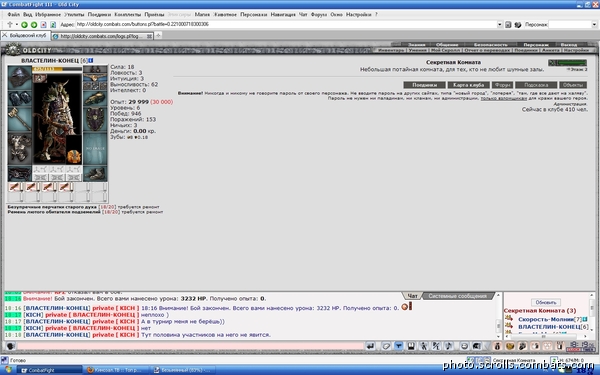Open the Файл menu
600x375 pixels.
13,14
